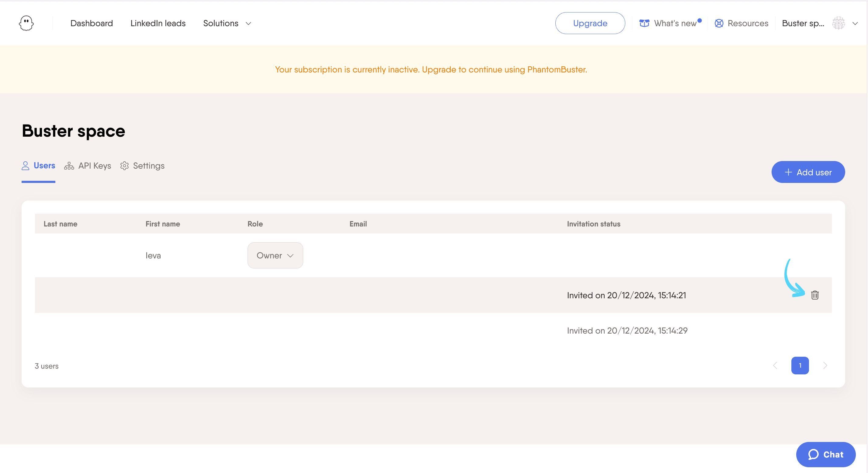This screenshot has height=473, width=868.
Task: Open What's new gift icon
Action: click(x=644, y=23)
